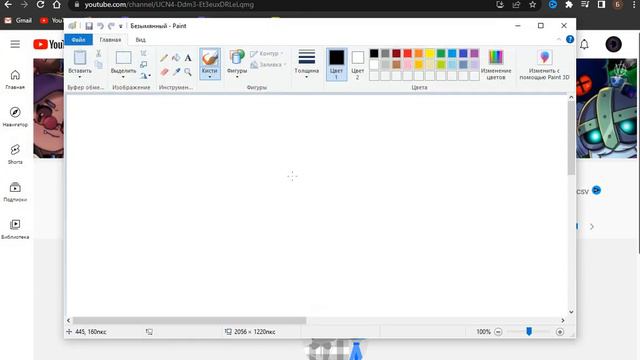Open the Rotate dropdown in image group

[145, 76]
